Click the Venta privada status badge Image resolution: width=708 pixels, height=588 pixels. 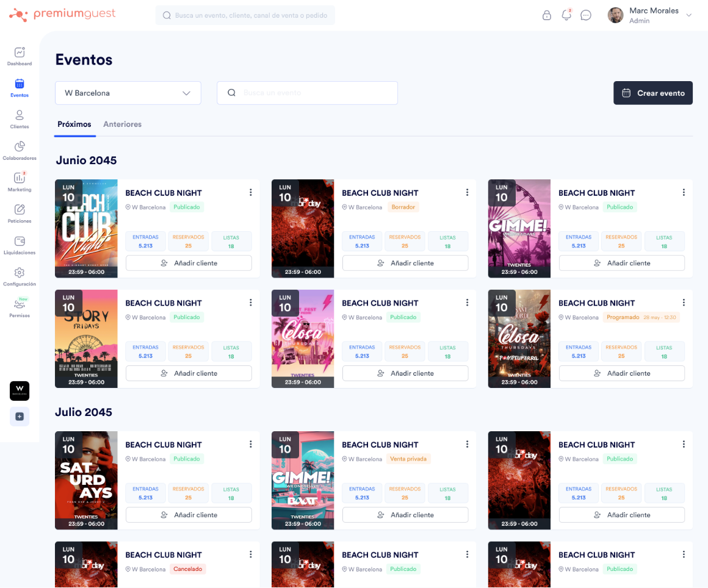coord(408,459)
